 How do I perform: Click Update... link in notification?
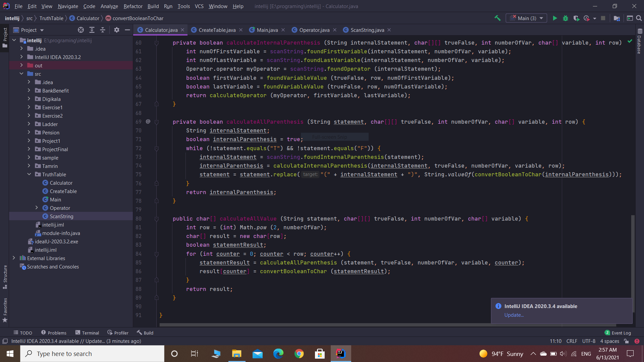click(514, 315)
